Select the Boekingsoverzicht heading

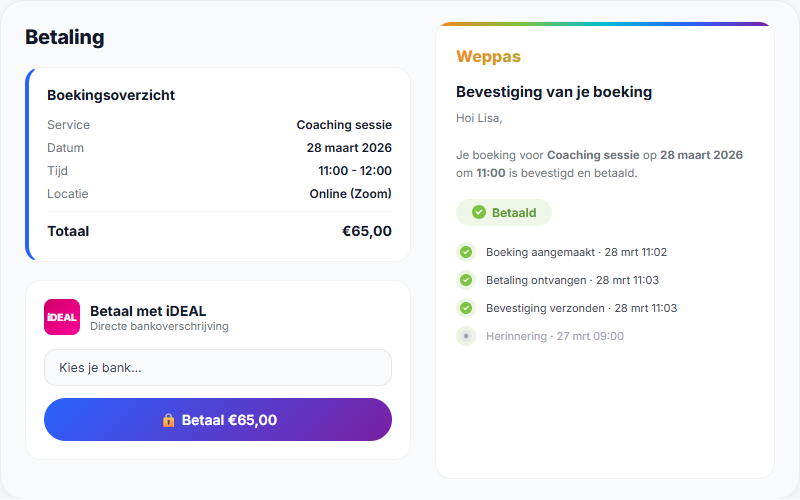pos(111,95)
